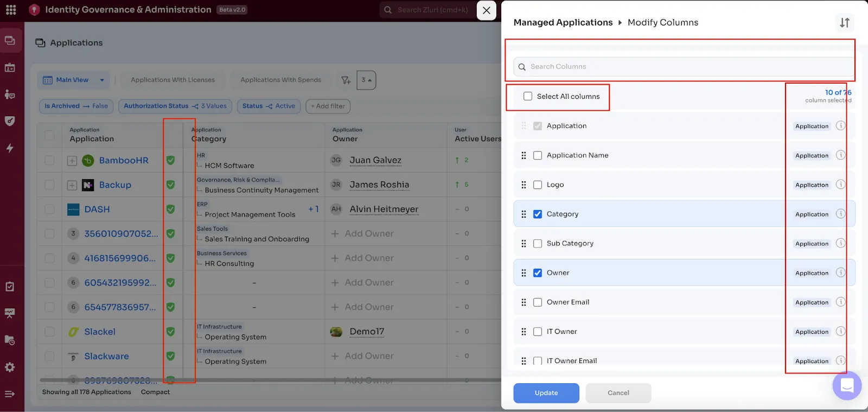868x412 pixels.
Task: Click the Cancel button
Action: pos(618,393)
